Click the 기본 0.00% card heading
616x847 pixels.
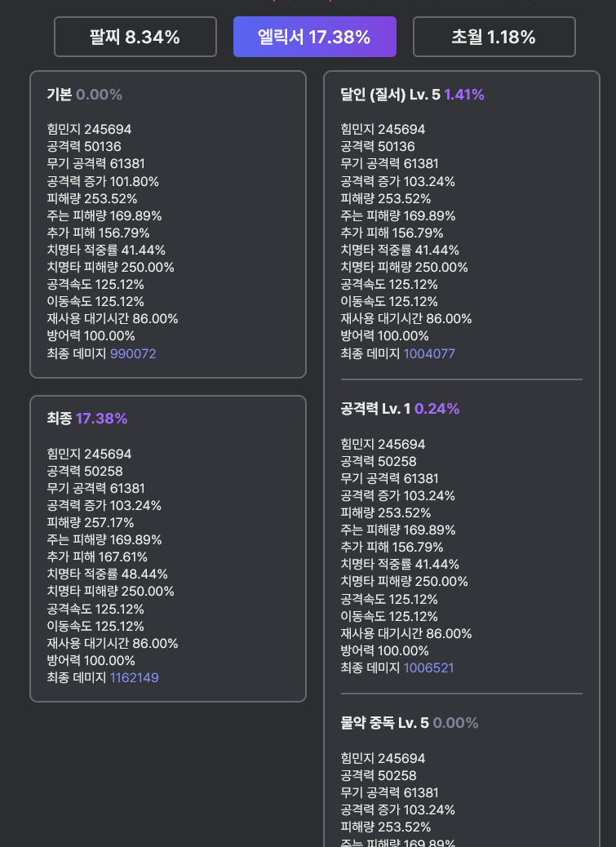pos(85,95)
